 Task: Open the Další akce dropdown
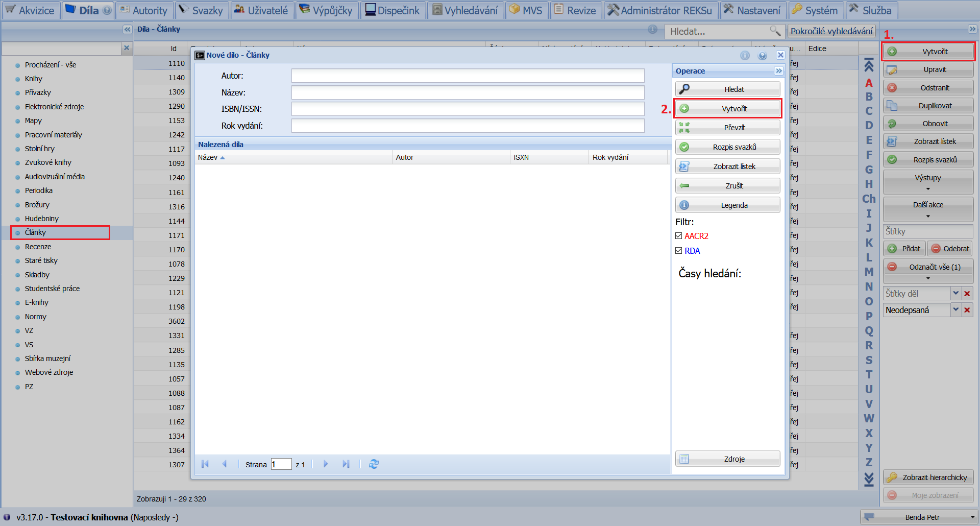point(928,209)
